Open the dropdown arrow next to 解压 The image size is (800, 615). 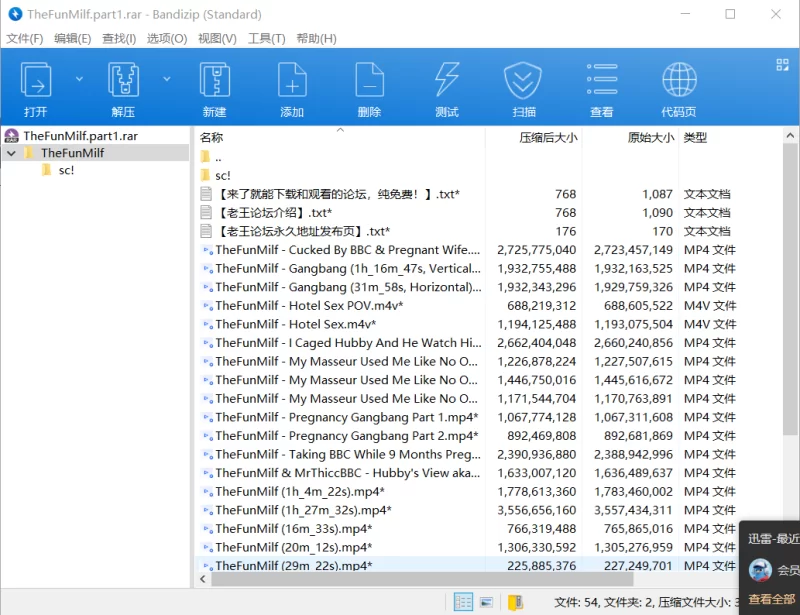[167, 79]
